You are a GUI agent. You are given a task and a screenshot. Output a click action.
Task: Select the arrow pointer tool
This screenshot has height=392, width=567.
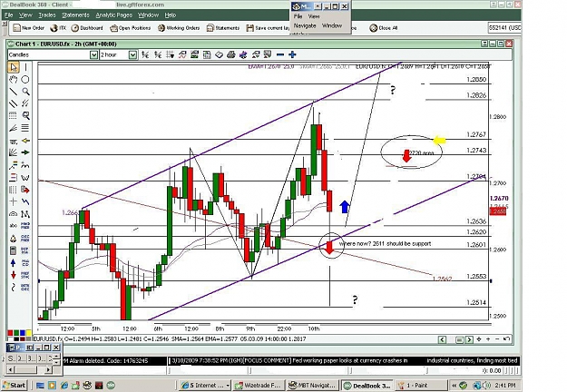[x=14, y=67]
